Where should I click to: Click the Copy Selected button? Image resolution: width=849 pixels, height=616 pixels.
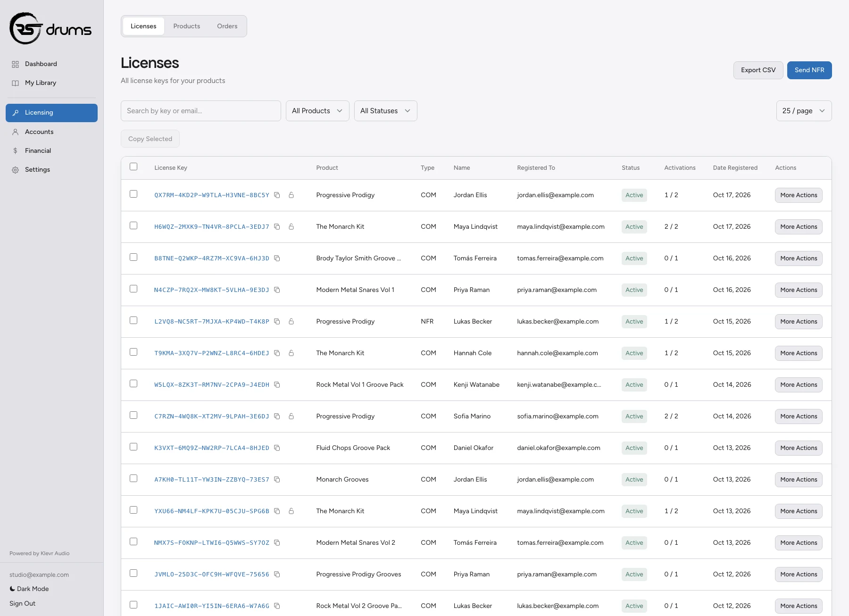[150, 139]
